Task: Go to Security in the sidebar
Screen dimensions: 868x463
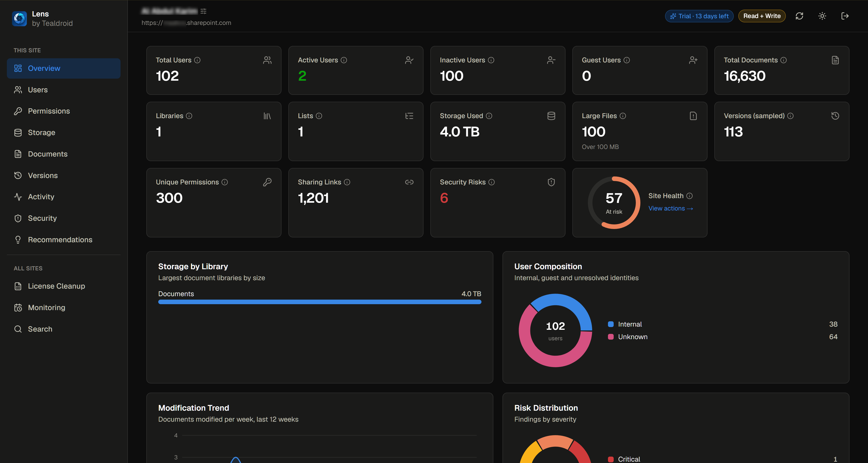Action: (x=64, y=218)
